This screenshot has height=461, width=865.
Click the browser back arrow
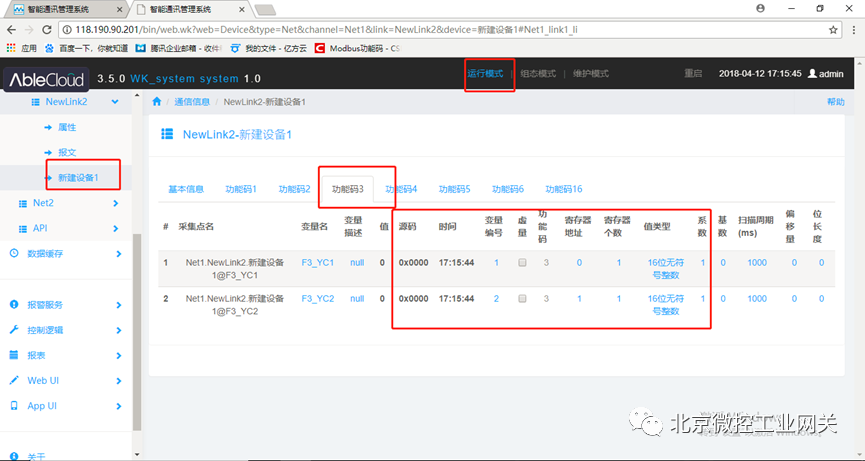(x=13, y=30)
